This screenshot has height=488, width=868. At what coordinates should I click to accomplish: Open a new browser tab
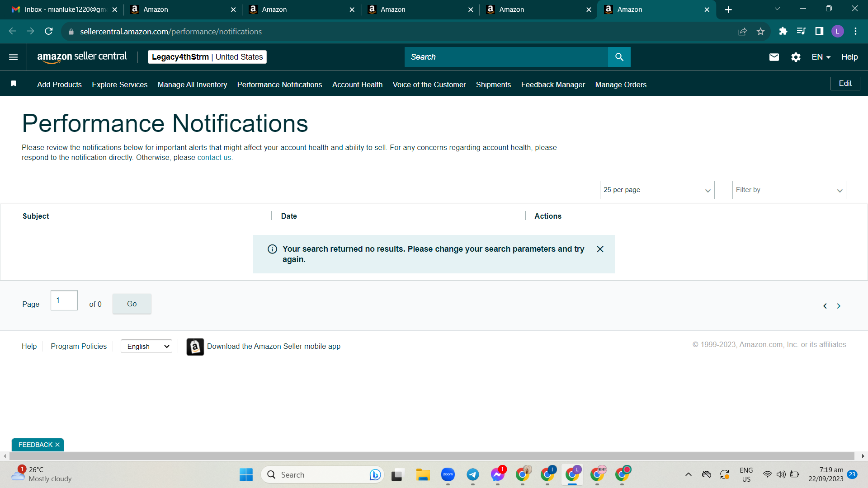(728, 9)
